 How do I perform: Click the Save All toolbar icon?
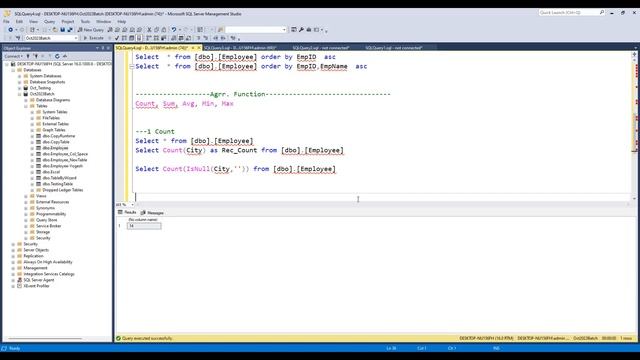point(70,30)
